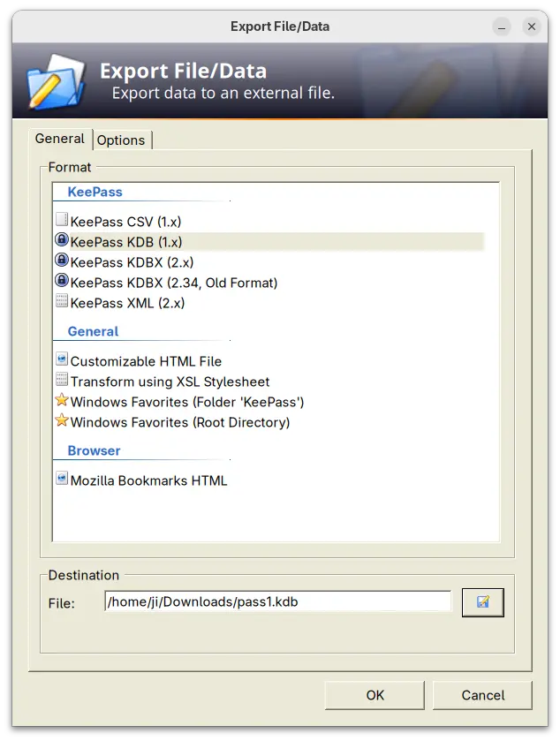Click the Transform using XSL Stylesheet icon
560x741 pixels.
pyautogui.click(x=62, y=379)
